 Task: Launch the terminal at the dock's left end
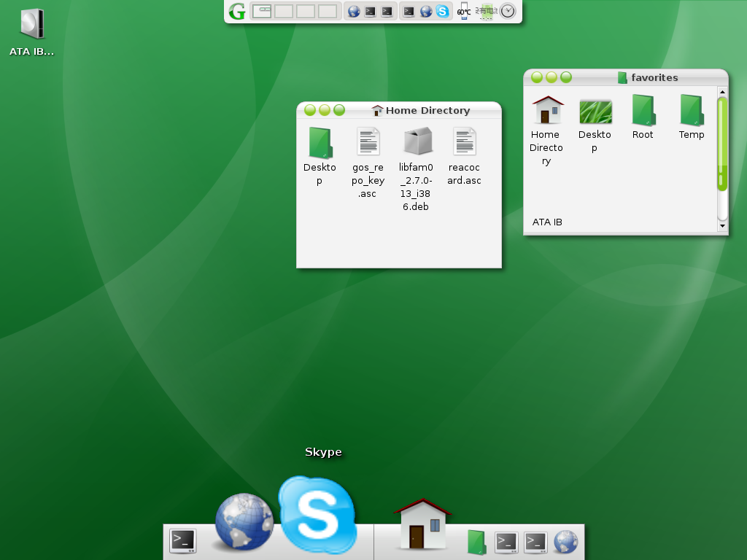[x=183, y=542]
